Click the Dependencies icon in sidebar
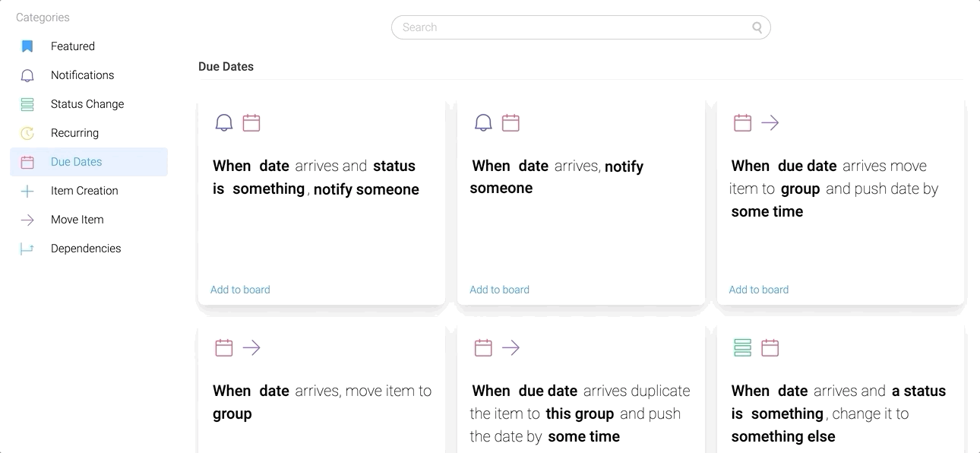Screen dimensions: 980x453 [x=27, y=249]
